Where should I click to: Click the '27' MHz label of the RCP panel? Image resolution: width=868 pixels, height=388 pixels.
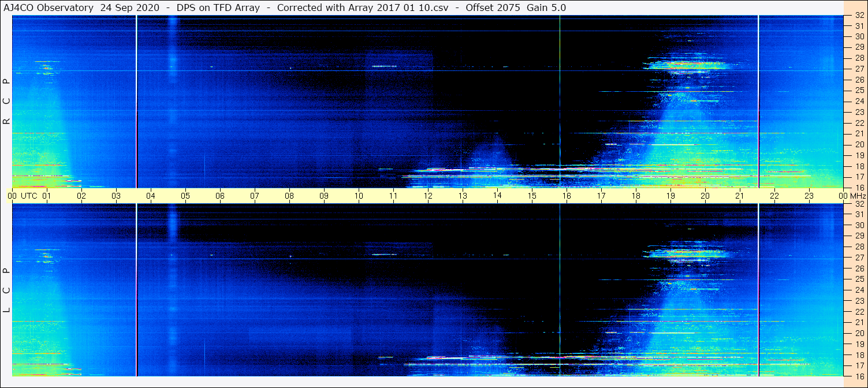[x=859, y=69]
